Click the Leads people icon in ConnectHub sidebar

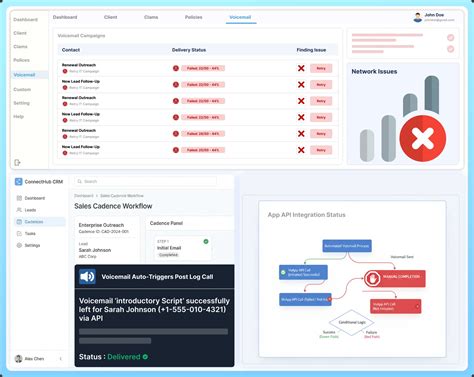click(x=19, y=210)
